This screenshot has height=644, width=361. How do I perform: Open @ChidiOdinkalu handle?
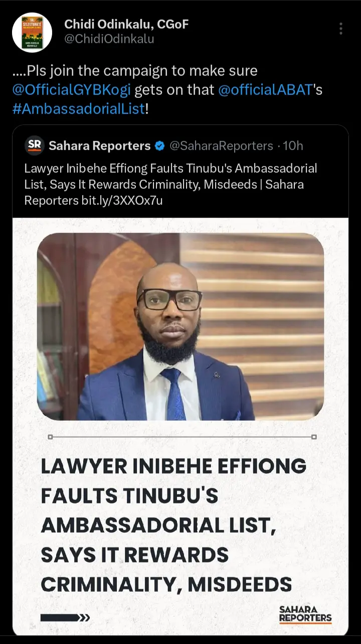click(x=109, y=39)
